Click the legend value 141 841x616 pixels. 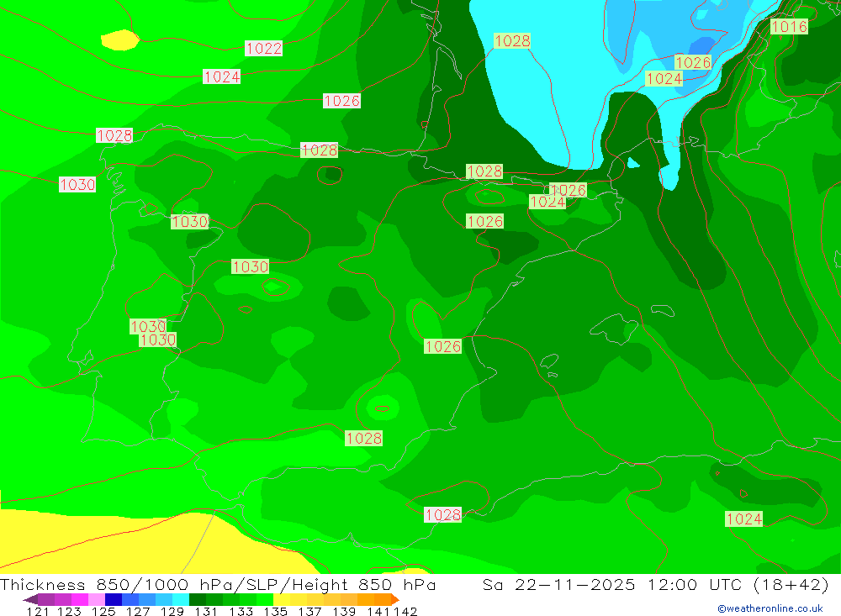click(x=378, y=611)
